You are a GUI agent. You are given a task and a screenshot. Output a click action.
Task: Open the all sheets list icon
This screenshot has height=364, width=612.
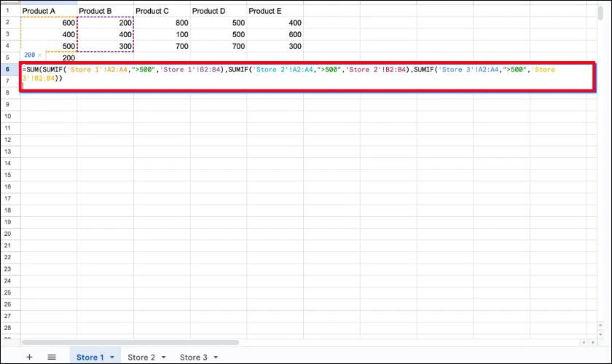coord(52,357)
